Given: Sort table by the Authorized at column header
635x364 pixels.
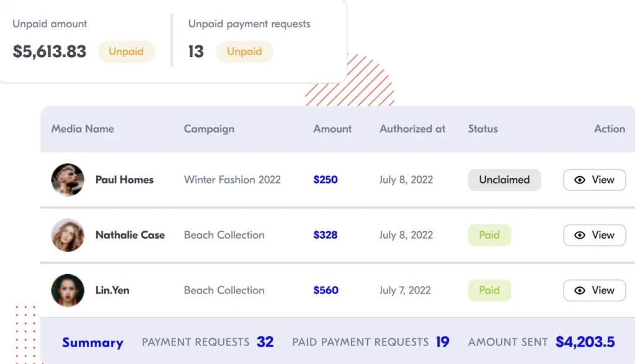Looking at the screenshot, I should (412, 129).
